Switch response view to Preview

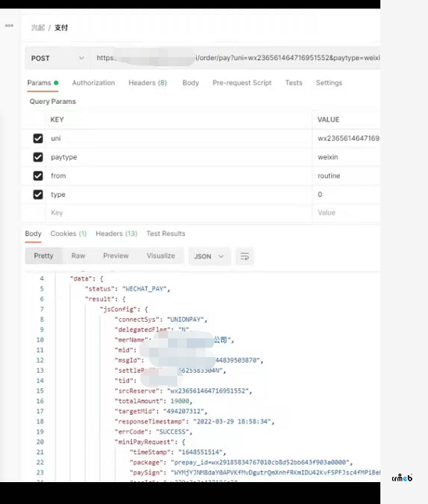(x=116, y=256)
